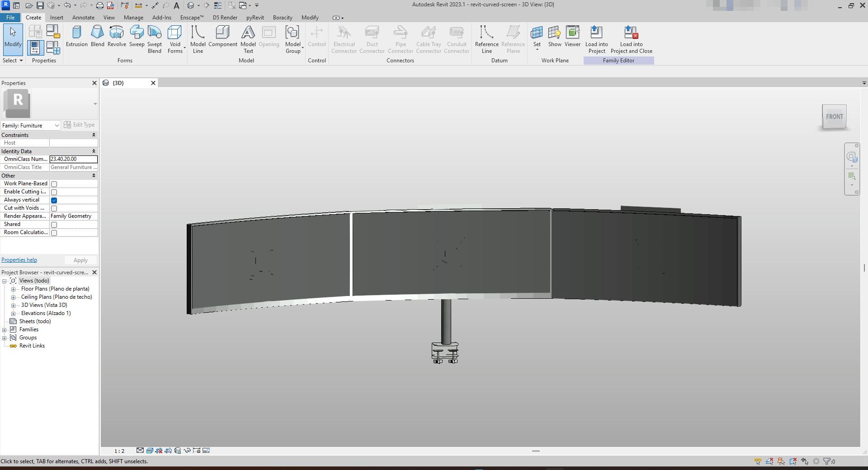
Task: Click the Apply button
Action: (x=80, y=260)
